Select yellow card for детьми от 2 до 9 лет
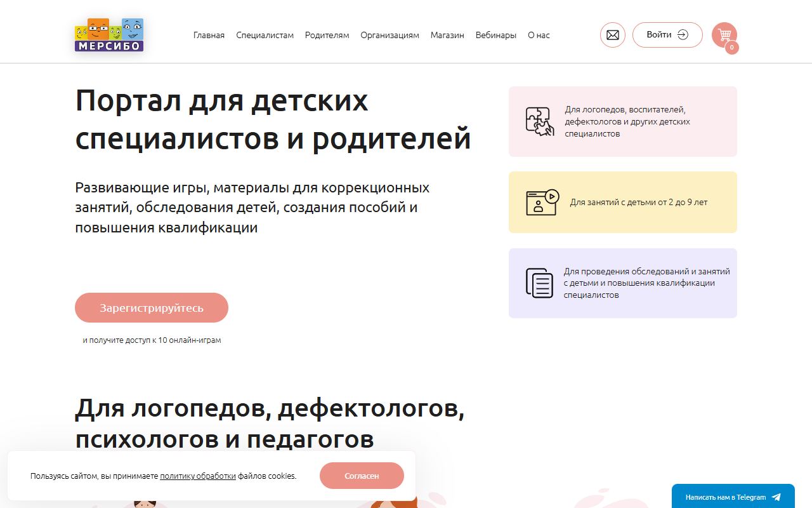 623,202
